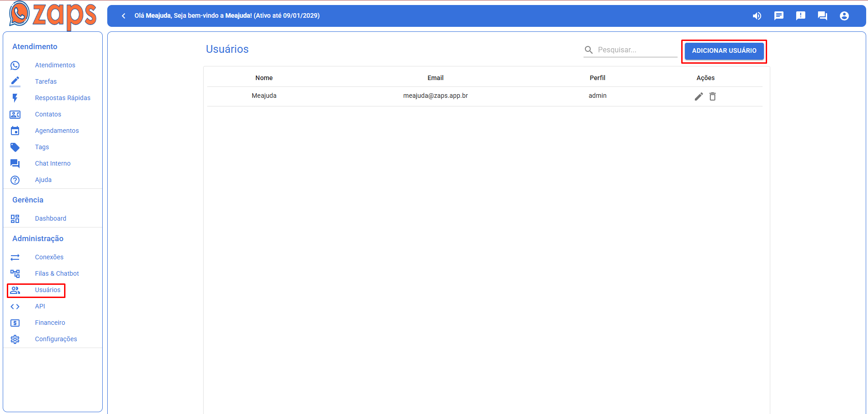Click the pencil edit icon for Meajuda
Viewport: 868px width, 414px height.
coord(698,96)
